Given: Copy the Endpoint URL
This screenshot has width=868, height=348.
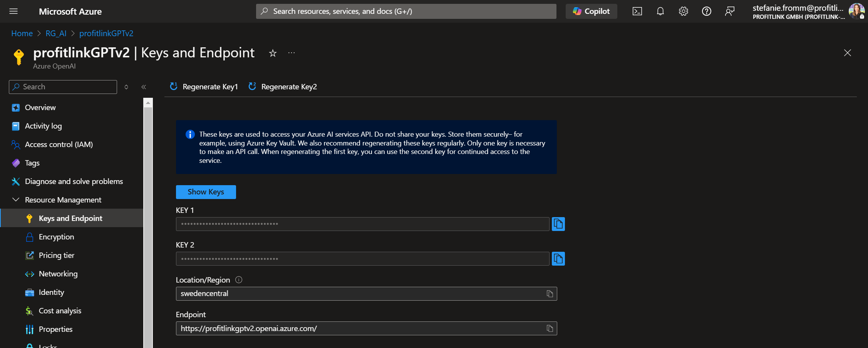Looking at the screenshot, I should point(550,328).
